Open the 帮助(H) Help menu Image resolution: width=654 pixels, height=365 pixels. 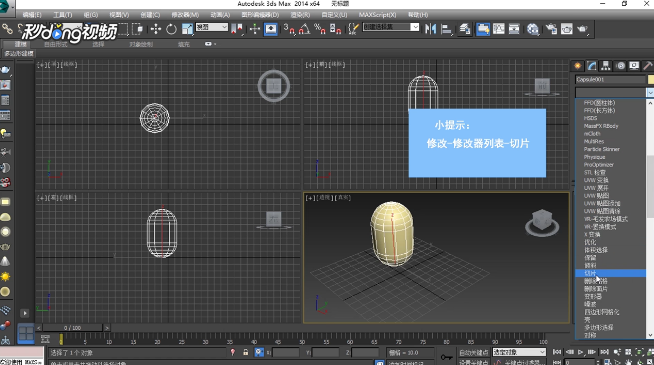tap(418, 15)
